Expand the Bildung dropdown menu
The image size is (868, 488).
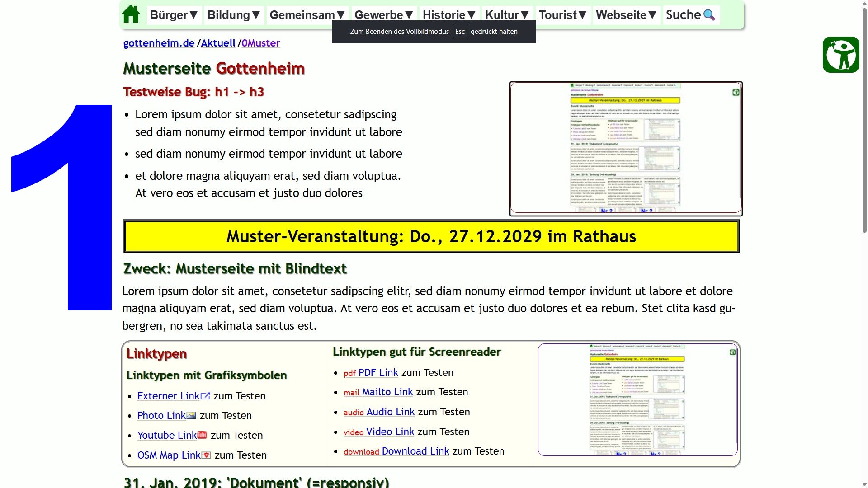click(234, 15)
